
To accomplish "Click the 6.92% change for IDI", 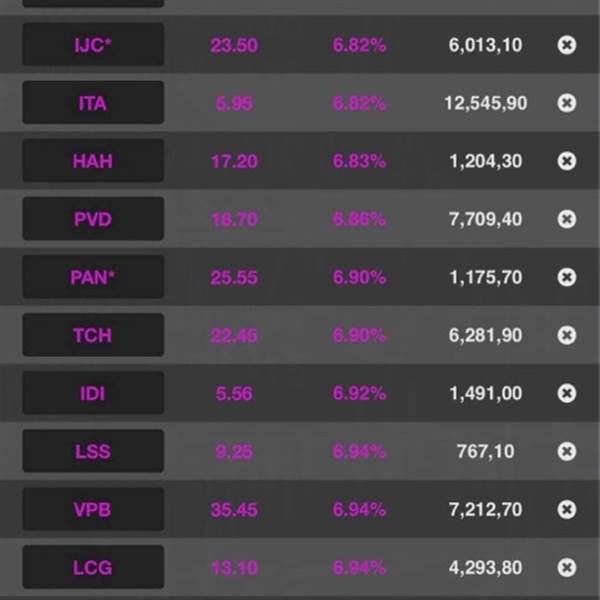I will [x=359, y=393].
